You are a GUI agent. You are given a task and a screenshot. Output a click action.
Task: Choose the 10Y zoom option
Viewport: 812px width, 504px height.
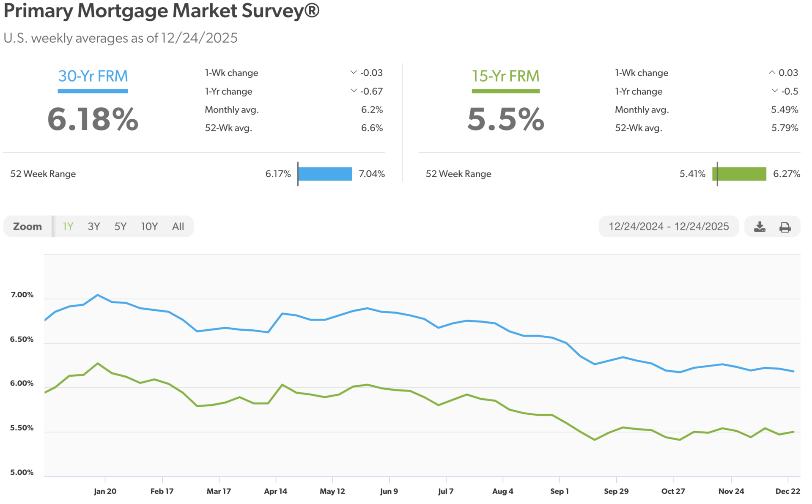149,227
